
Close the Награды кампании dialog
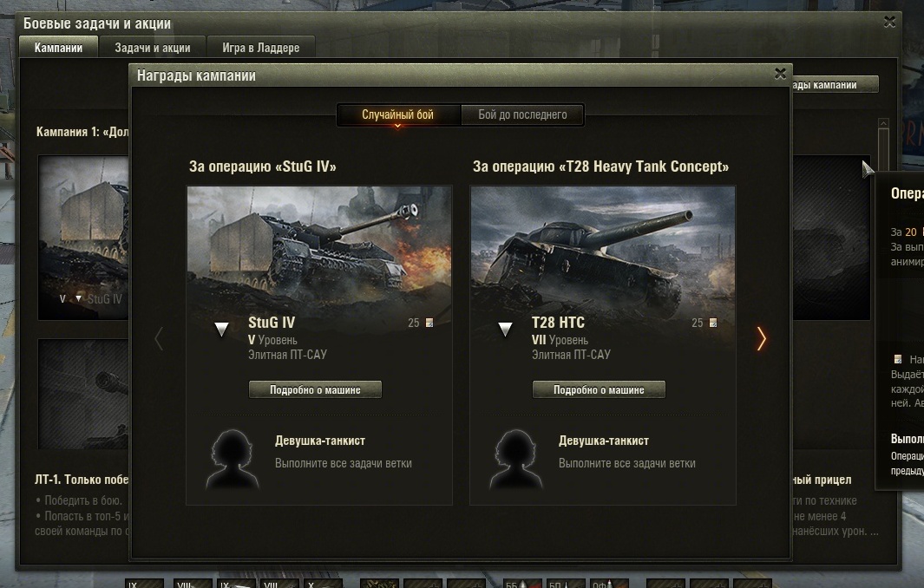(780, 74)
